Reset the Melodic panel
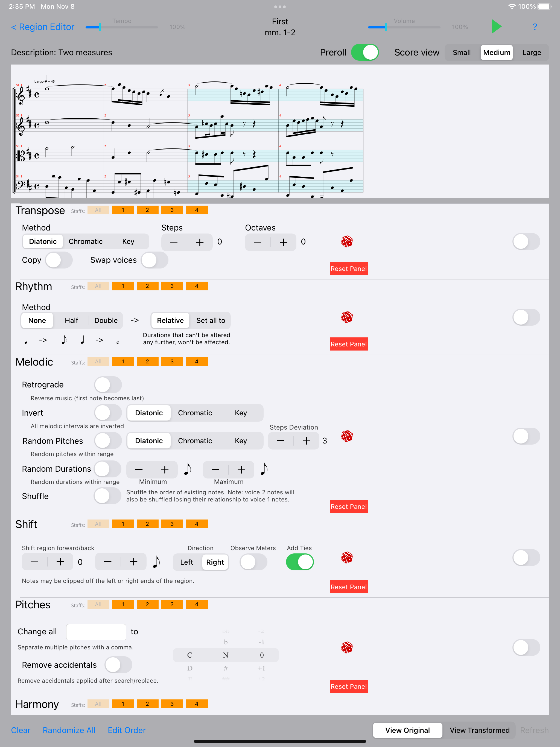 click(349, 506)
